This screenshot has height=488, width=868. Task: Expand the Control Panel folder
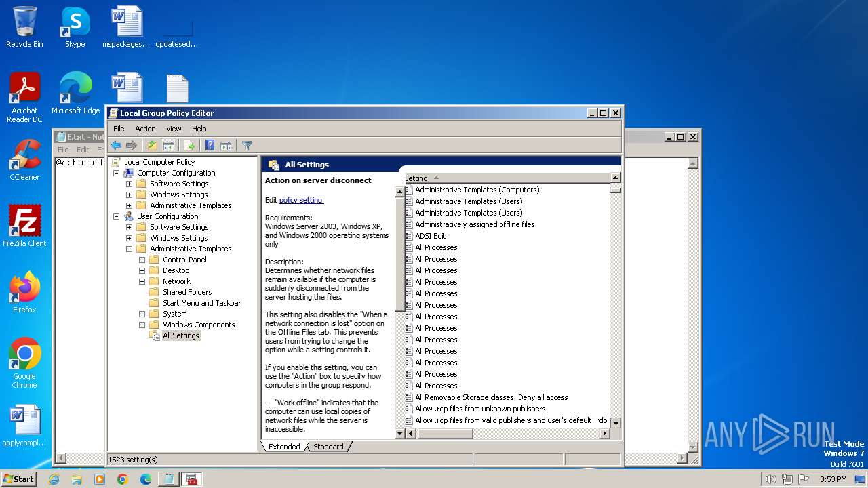[x=142, y=260]
